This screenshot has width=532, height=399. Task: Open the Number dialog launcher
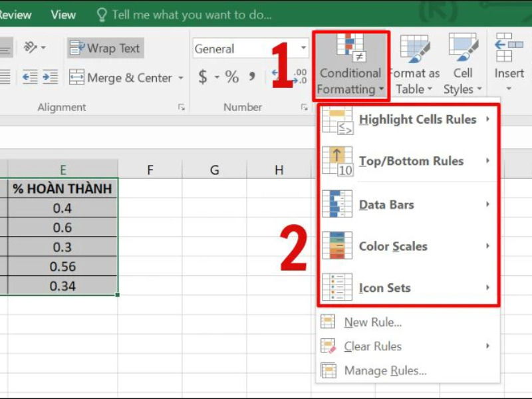305,107
